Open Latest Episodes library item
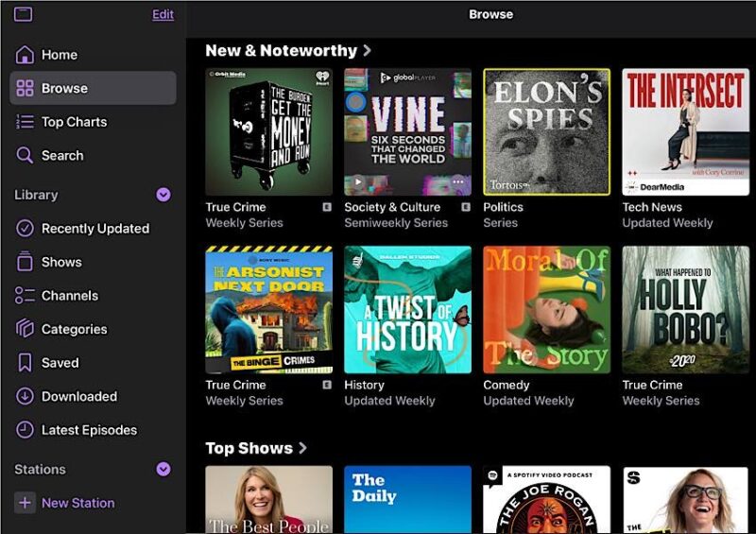756x534 pixels. click(93, 430)
